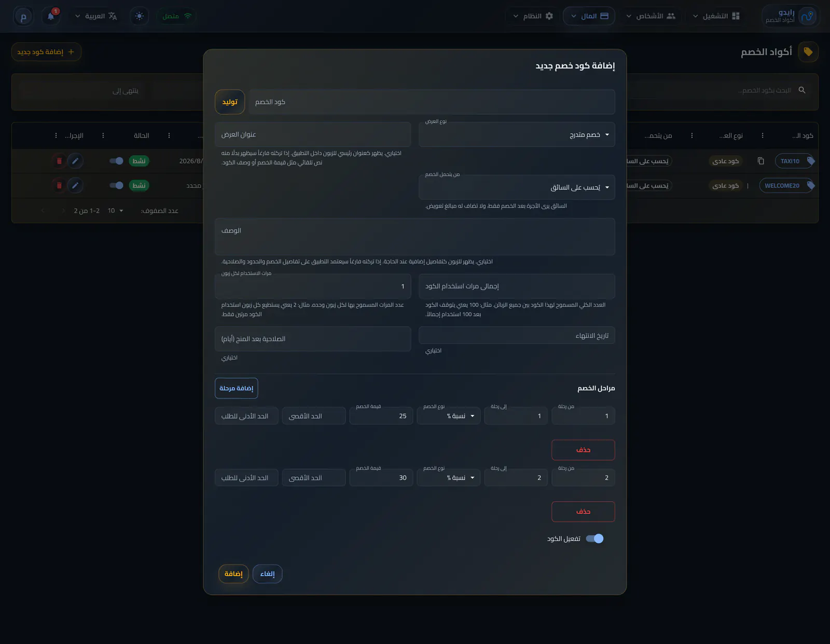Click the edit pencil for TAXI10 row
Screen dimensions: 830x644
pos(75,161)
